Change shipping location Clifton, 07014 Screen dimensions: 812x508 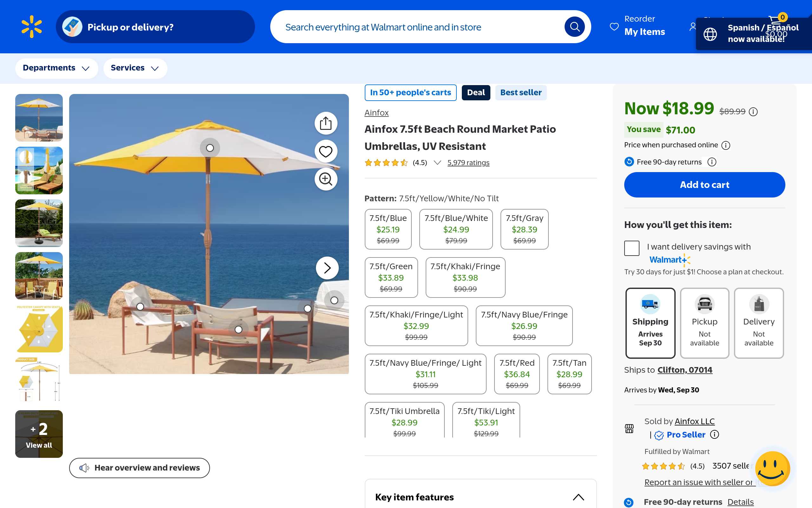click(x=685, y=370)
